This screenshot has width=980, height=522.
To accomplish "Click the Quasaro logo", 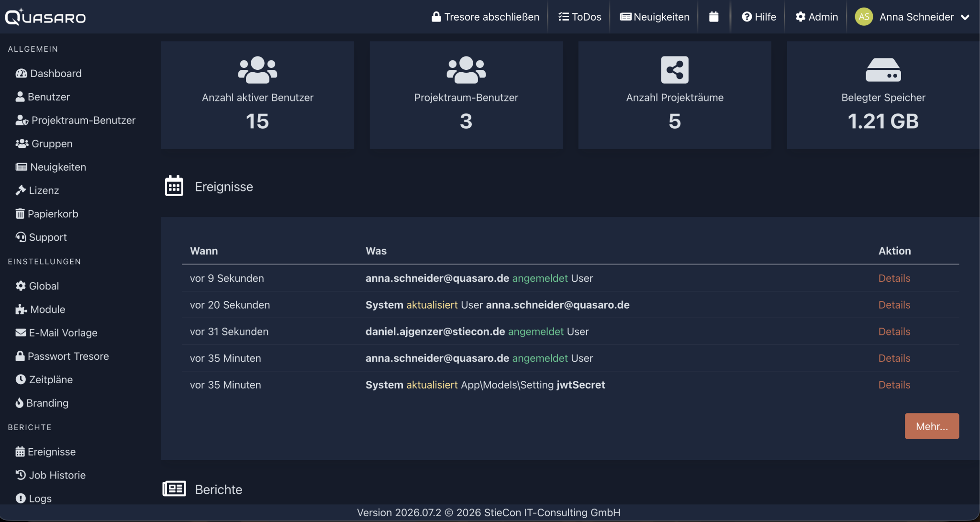I will coord(45,17).
